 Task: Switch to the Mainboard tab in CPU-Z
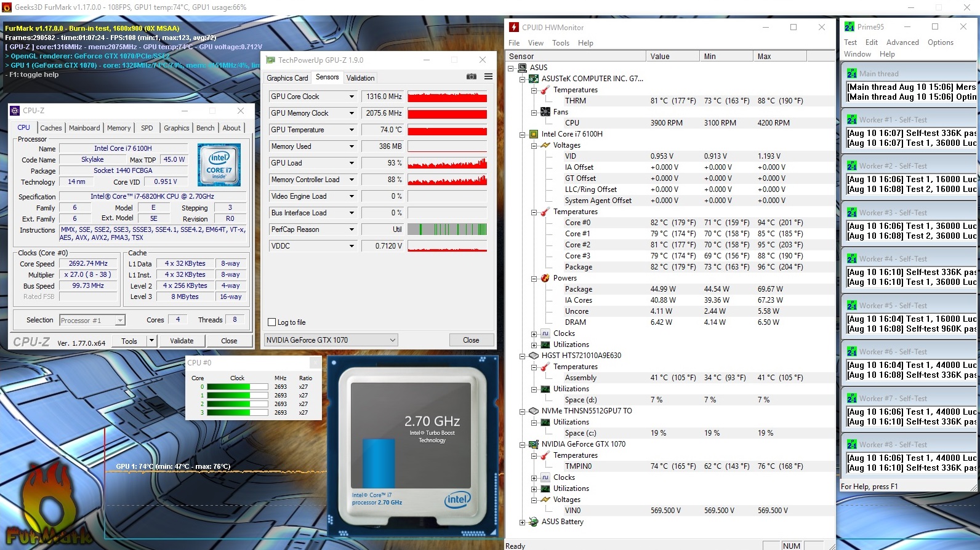84,128
